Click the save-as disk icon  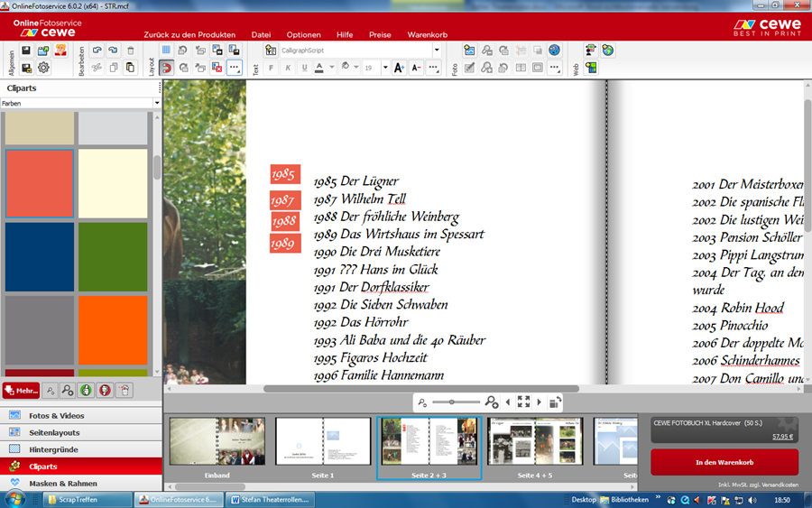tap(26, 68)
